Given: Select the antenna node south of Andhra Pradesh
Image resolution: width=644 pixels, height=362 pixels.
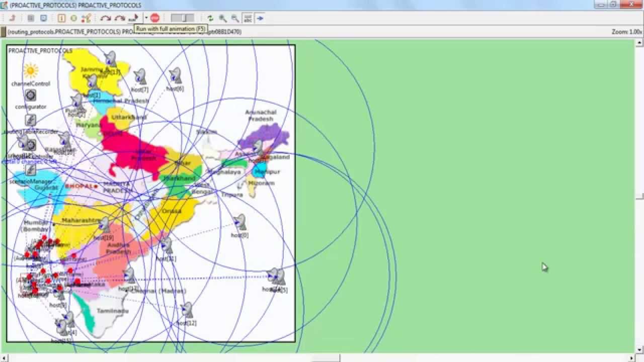Looking at the screenshot, I should 129,276.
